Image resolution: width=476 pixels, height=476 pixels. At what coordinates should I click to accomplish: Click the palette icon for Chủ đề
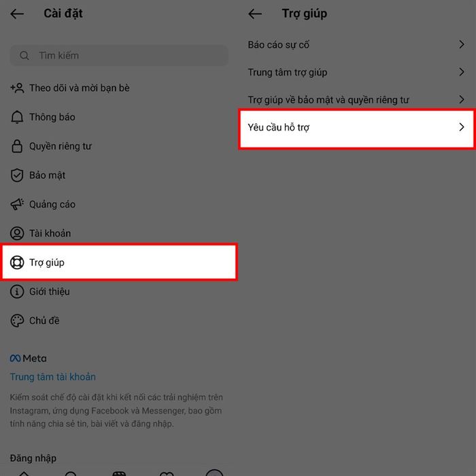pos(17,320)
